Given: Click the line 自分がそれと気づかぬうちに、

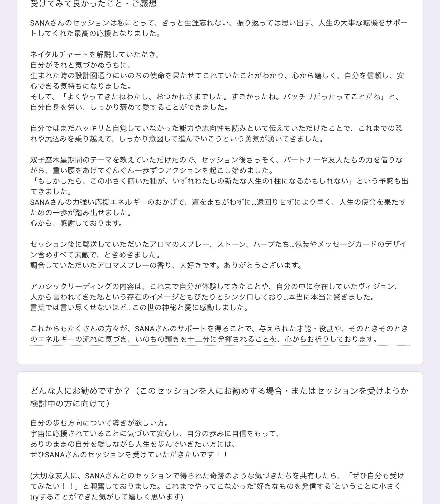Looking at the screenshot, I should pyautogui.click(x=81, y=65).
